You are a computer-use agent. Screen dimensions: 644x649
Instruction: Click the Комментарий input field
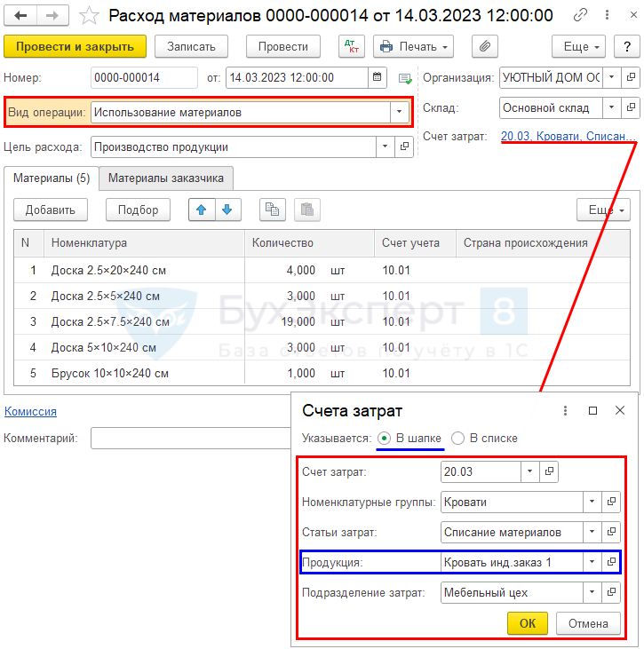coord(190,438)
